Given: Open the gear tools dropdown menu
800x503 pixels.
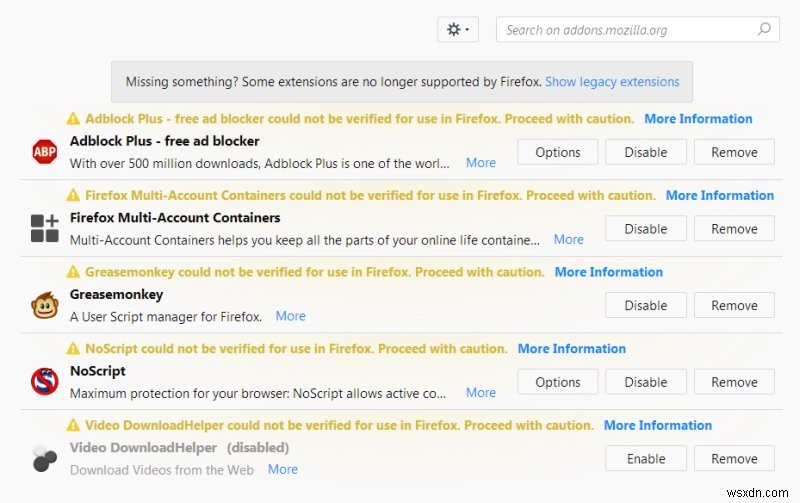Looking at the screenshot, I should [x=458, y=30].
